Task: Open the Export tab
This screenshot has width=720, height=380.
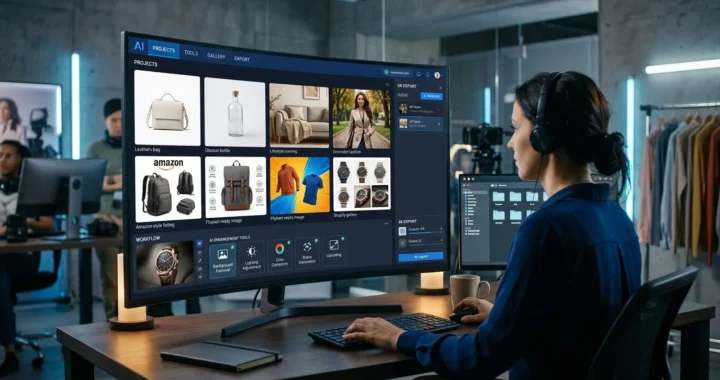Action: click(x=242, y=59)
